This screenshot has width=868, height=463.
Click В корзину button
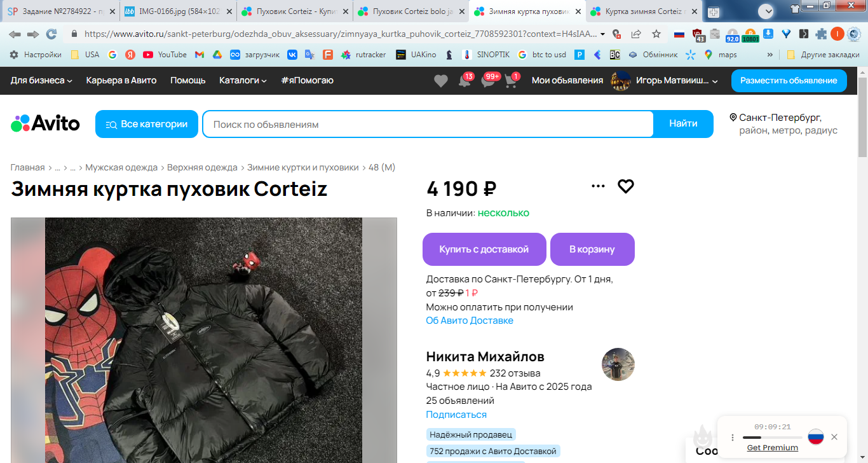point(592,249)
